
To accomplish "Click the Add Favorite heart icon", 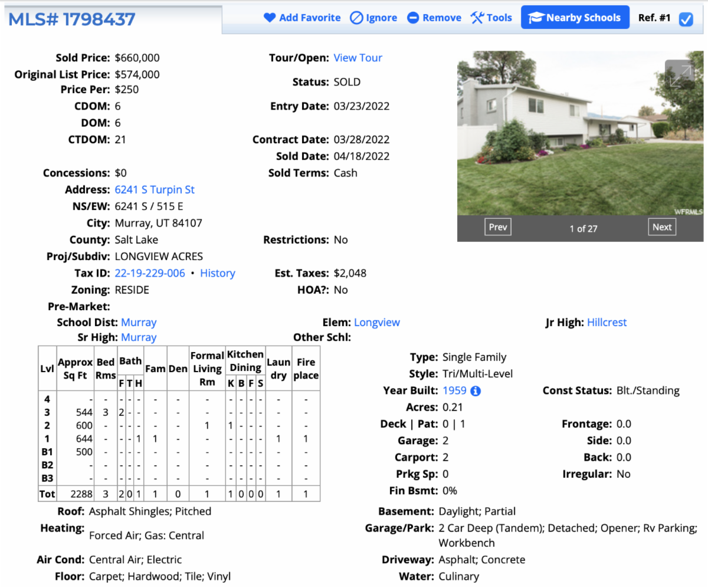I will click(x=271, y=17).
